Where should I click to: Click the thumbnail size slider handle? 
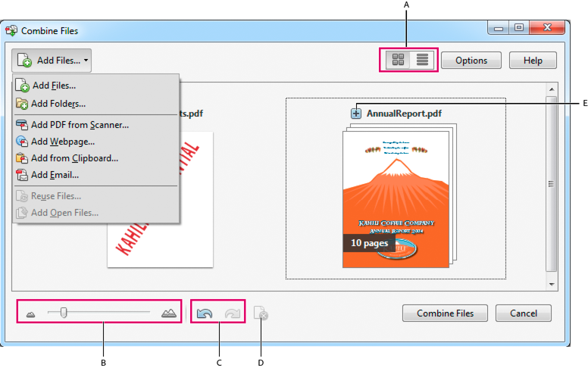tap(64, 313)
